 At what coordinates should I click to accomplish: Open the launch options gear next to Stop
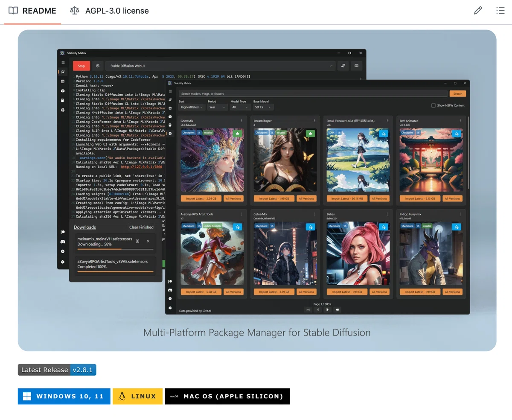point(98,66)
